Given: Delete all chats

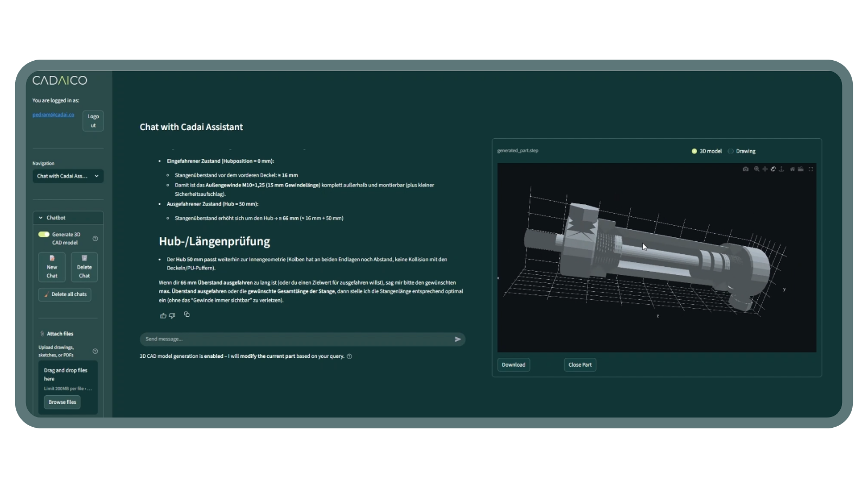Looking at the screenshot, I should tap(65, 294).
